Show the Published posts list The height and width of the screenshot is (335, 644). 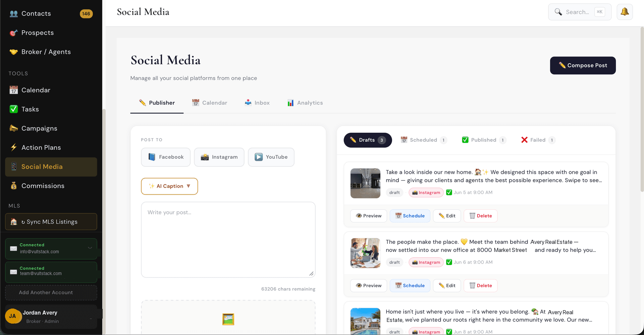click(484, 140)
